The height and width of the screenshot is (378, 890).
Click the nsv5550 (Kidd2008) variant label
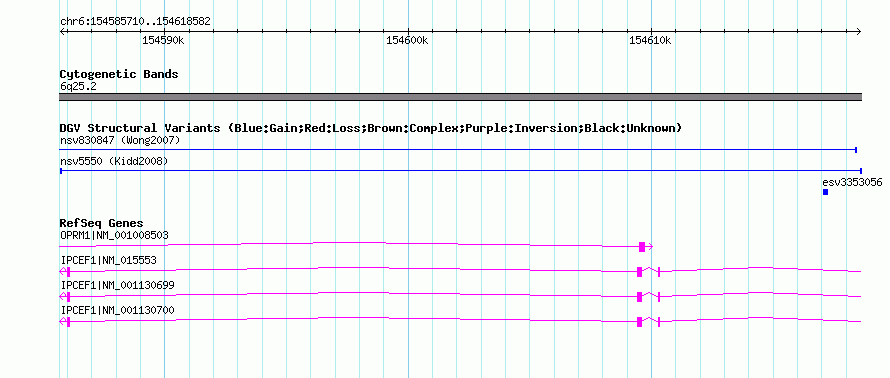pos(114,161)
